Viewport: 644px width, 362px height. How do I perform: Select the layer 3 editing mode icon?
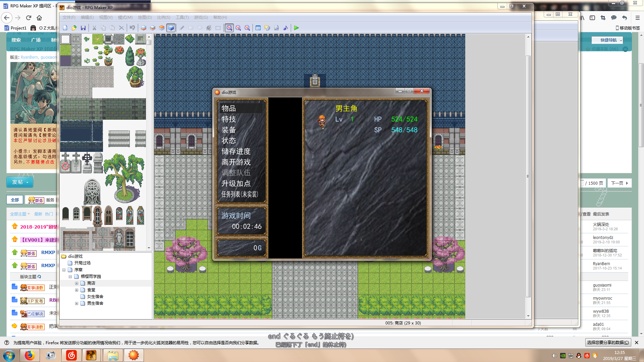point(162,28)
